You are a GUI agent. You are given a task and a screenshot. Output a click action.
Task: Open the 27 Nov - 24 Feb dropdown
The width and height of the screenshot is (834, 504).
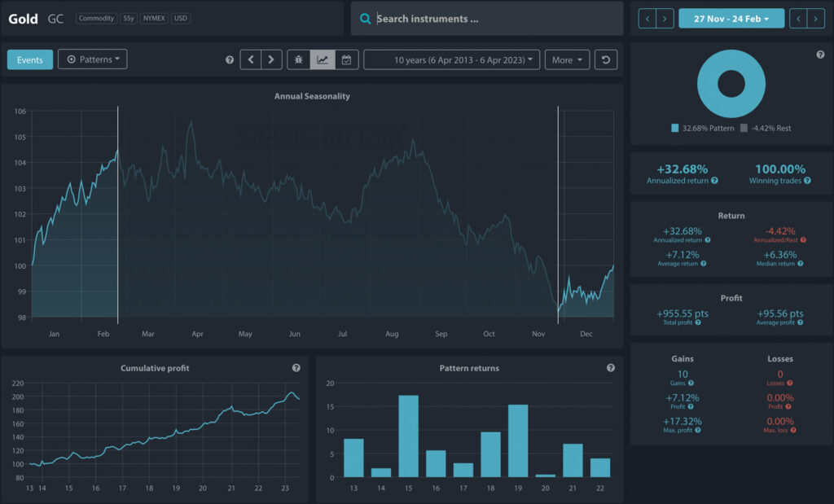pyautogui.click(x=731, y=19)
